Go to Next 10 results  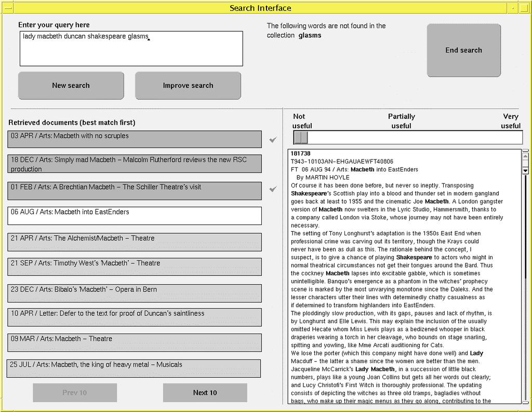(x=205, y=393)
